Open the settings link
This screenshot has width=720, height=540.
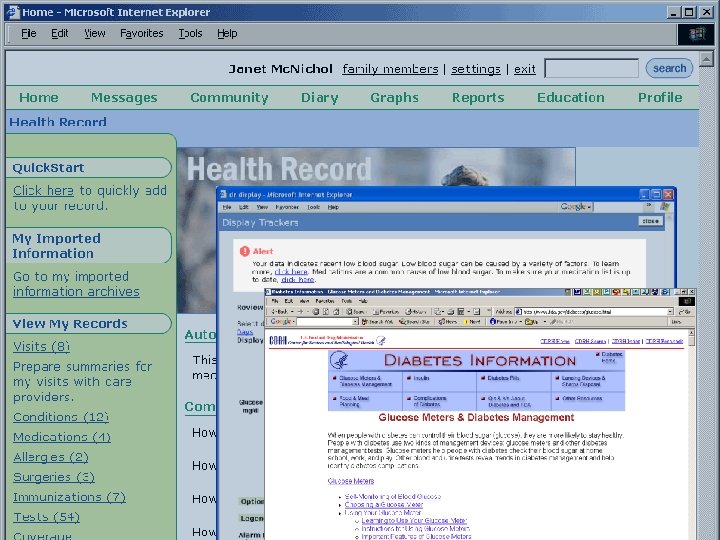476,69
